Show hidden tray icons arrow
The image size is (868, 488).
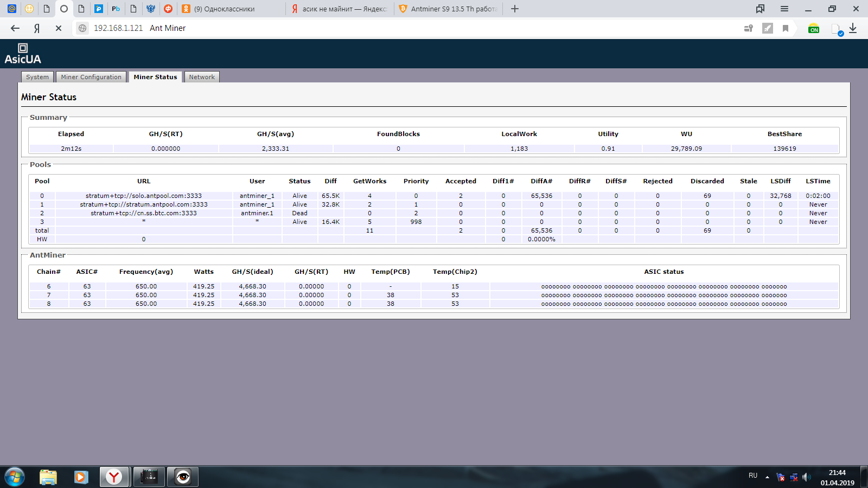coord(767,477)
